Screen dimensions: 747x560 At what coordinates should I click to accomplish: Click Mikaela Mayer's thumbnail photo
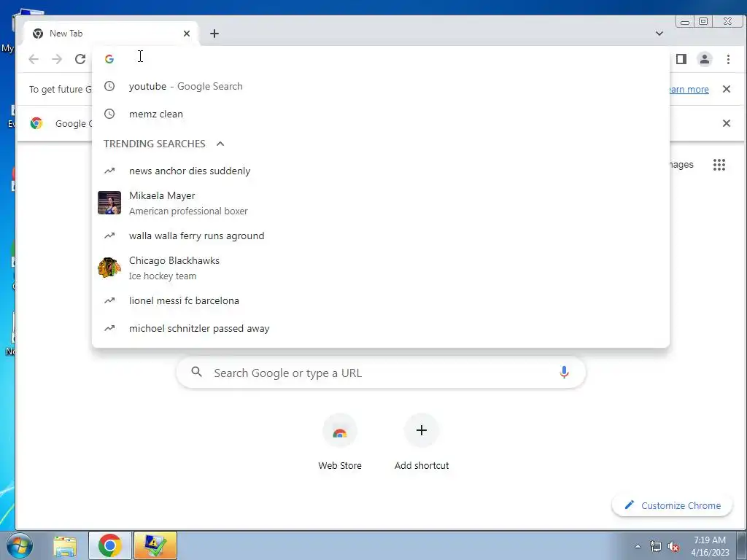(109, 203)
